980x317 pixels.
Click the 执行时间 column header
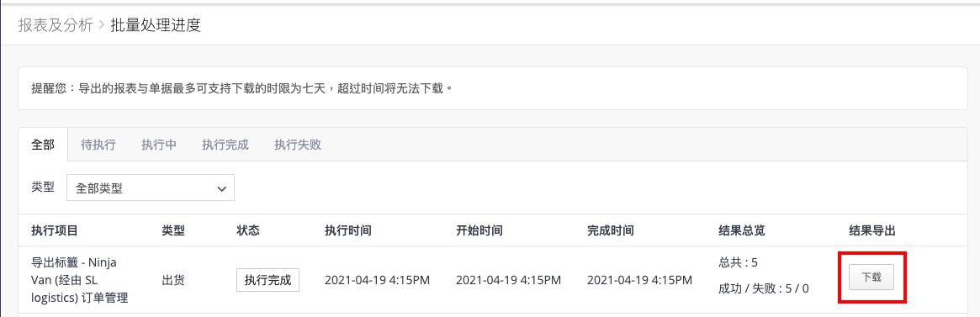(348, 230)
